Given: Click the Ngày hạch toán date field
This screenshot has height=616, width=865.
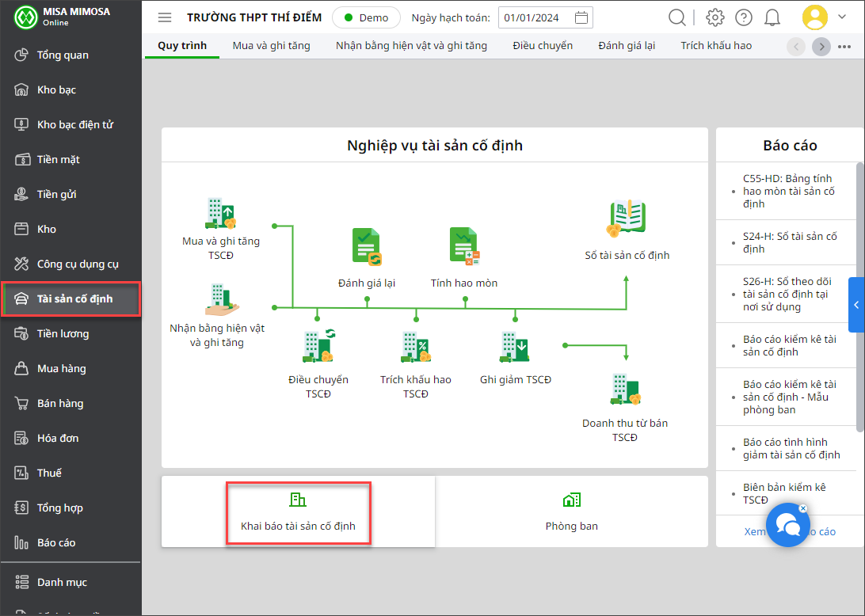Looking at the screenshot, I should [533, 17].
